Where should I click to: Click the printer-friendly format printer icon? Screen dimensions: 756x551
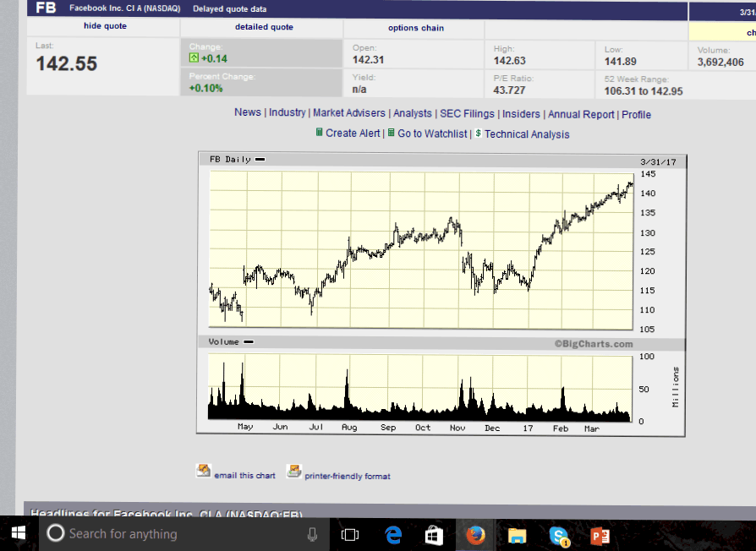294,471
